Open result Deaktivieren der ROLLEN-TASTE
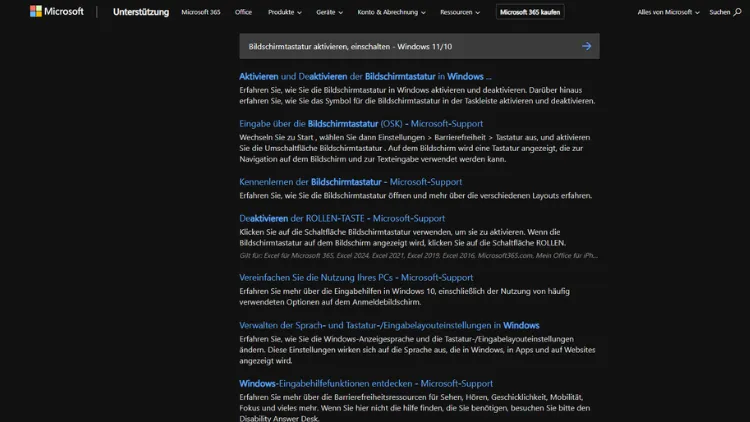This screenshot has height=422, width=750. coord(342,218)
